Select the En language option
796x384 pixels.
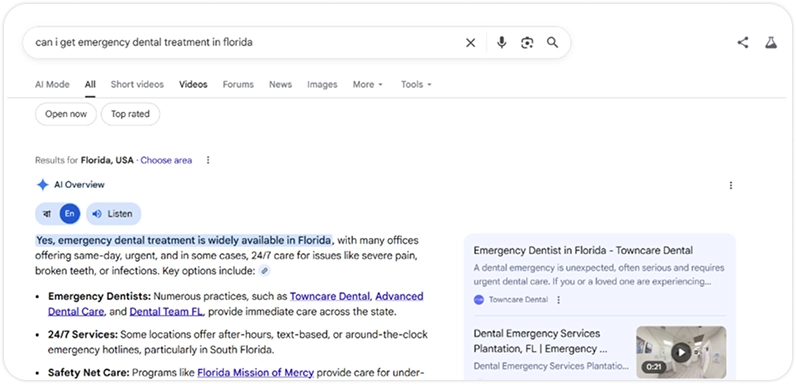tap(70, 214)
